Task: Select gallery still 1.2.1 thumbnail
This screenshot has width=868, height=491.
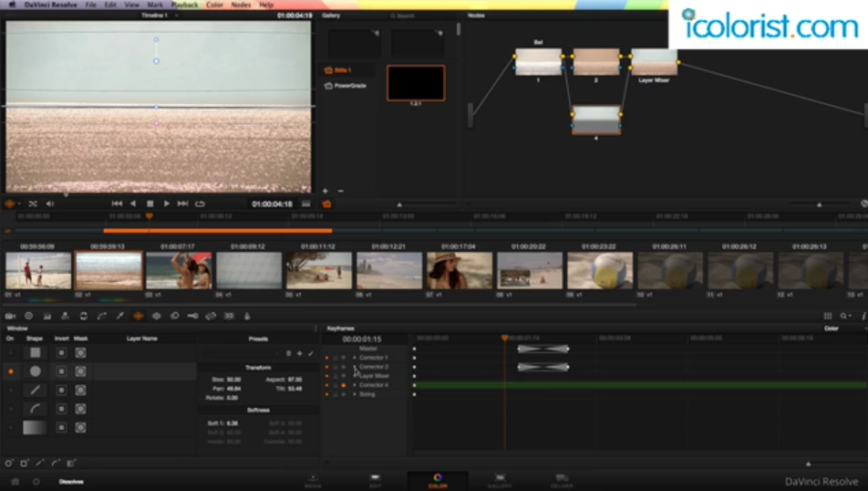Action: [x=416, y=83]
